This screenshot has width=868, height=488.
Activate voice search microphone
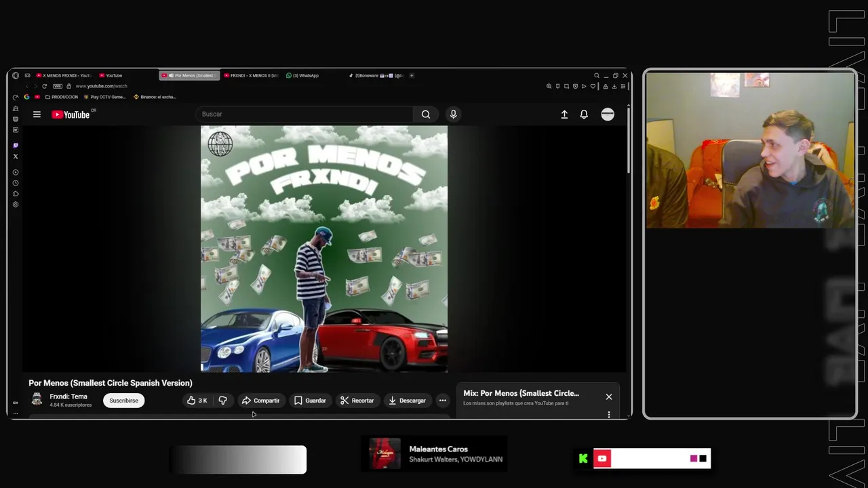click(454, 115)
